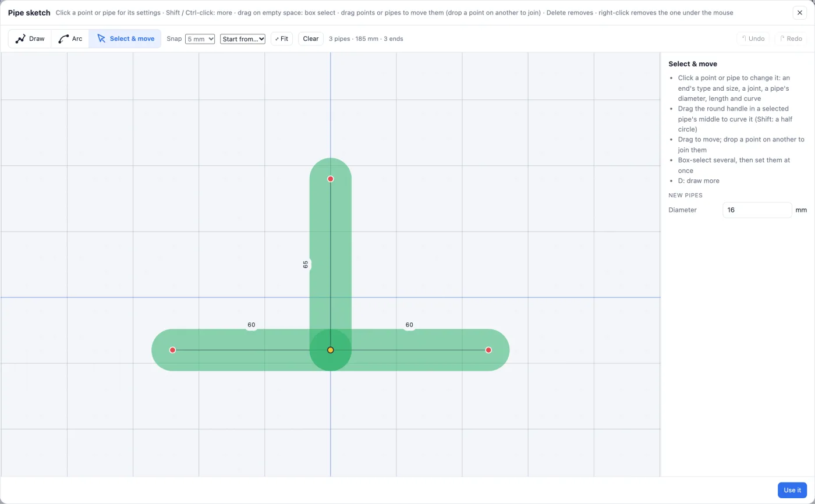Image resolution: width=815 pixels, height=504 pixels.
Task: Click the 'D: draw more' hint text
Action: (x=700, y=181)
